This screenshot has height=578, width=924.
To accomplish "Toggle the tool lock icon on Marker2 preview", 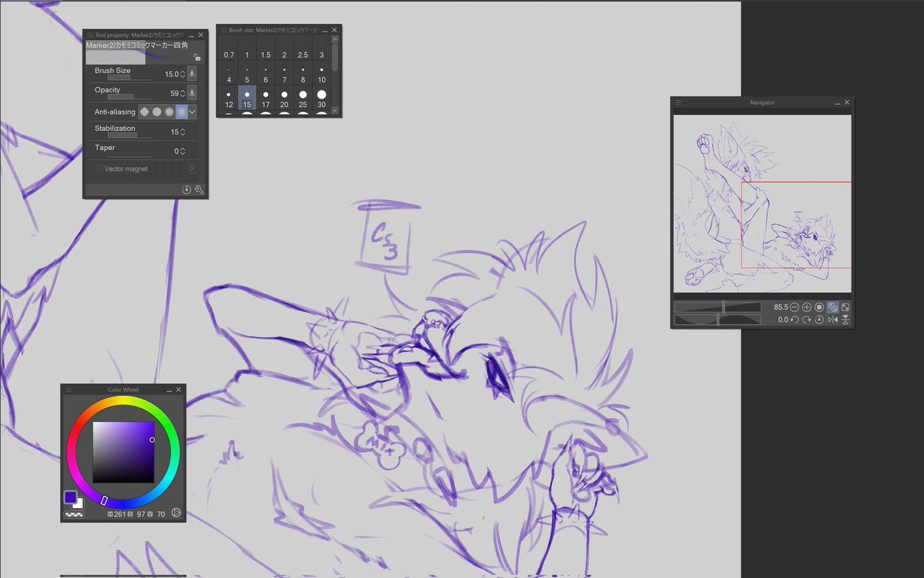I will click(x=197, y=56).
